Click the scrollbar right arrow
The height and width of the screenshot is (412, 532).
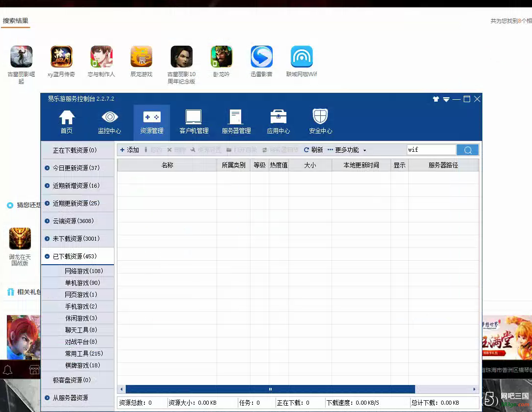(475, 389)
